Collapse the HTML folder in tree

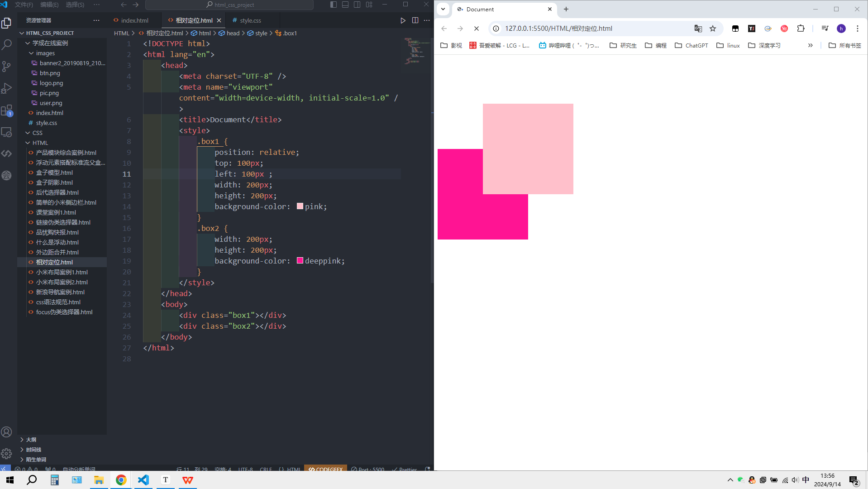(28, 143)
